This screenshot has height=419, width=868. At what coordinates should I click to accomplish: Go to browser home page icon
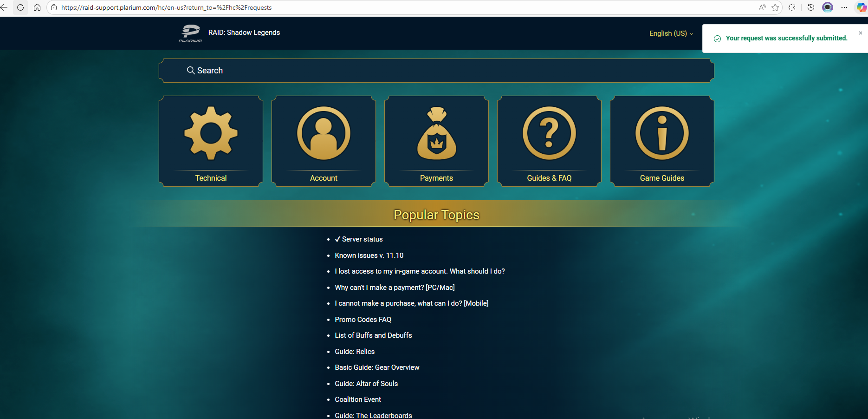point(37,7)
